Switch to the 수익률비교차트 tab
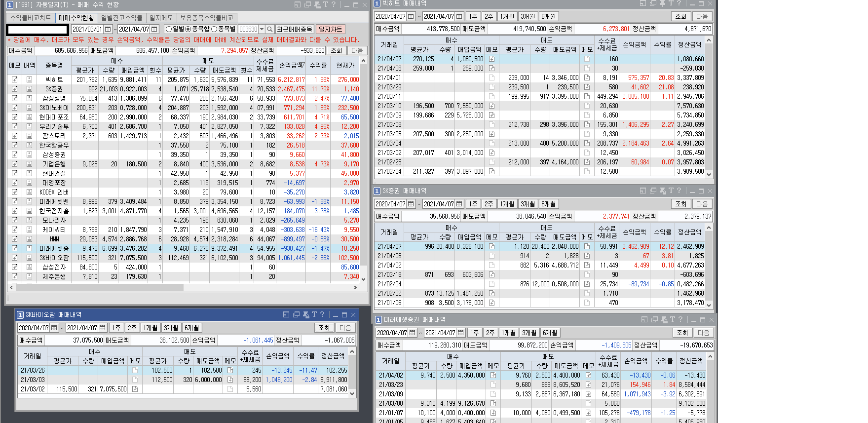868x423 pixels. 31,18
